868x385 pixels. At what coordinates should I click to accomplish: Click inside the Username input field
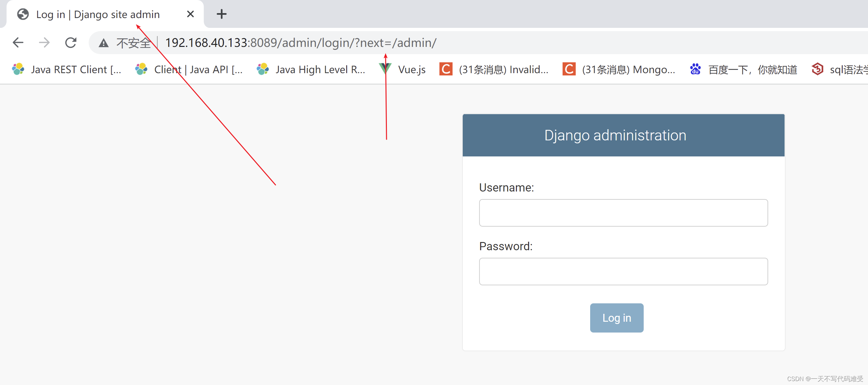point(623,213)
